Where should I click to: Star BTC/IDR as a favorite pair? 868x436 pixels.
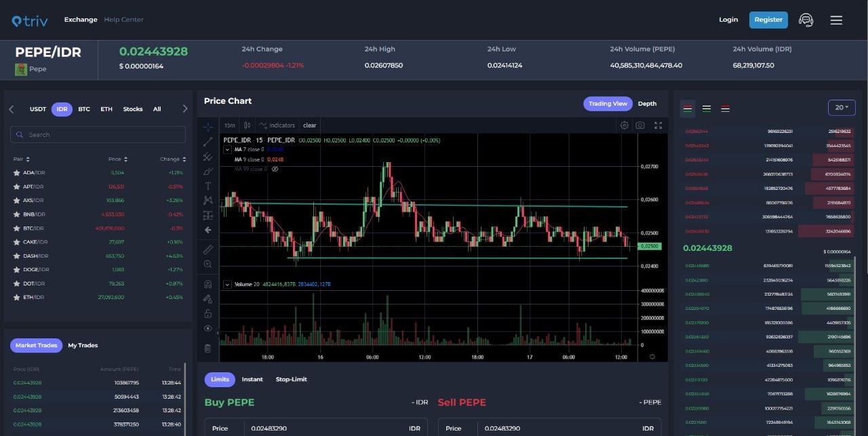tap(17, 228)
